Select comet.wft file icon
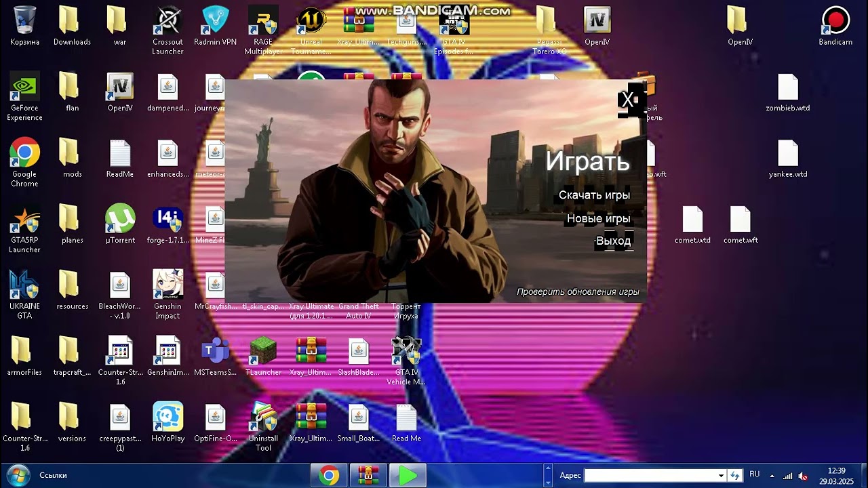 741,225
